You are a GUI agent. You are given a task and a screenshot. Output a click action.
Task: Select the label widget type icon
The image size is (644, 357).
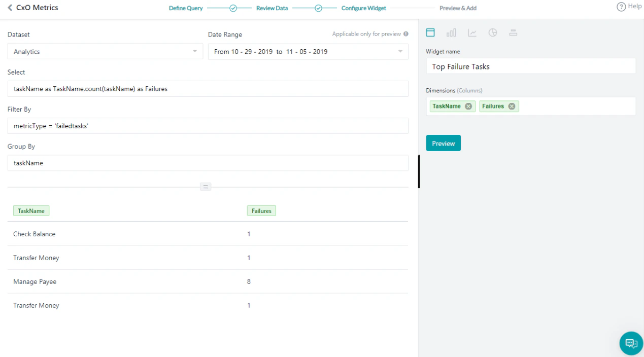point(513,32)
